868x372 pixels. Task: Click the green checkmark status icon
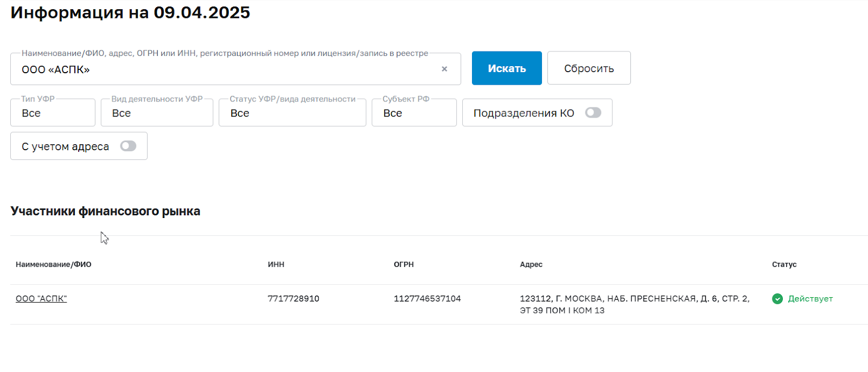tap(777, 299)
